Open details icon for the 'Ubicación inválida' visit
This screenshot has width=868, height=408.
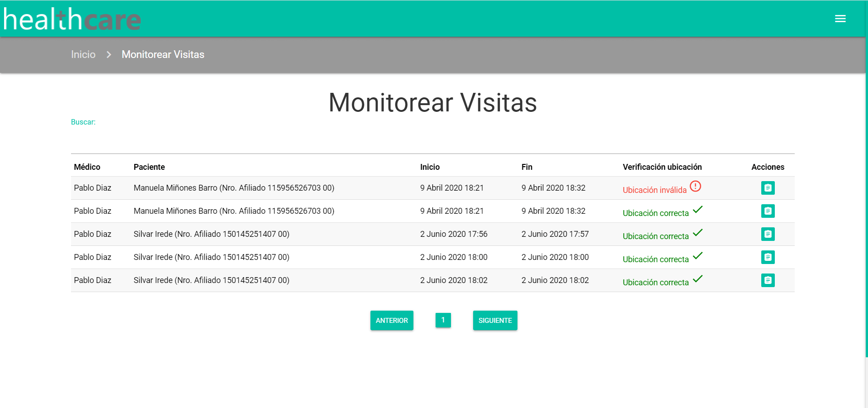point(768,188)
